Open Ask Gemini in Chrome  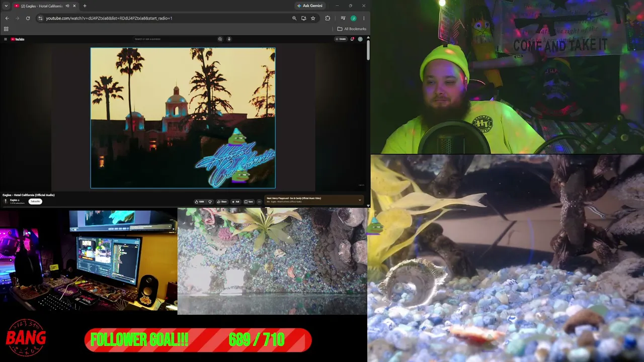[310, 6]
